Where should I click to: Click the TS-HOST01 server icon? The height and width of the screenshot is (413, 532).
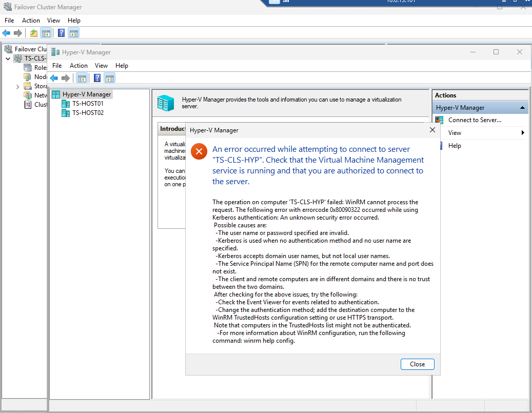pos(66,104)
